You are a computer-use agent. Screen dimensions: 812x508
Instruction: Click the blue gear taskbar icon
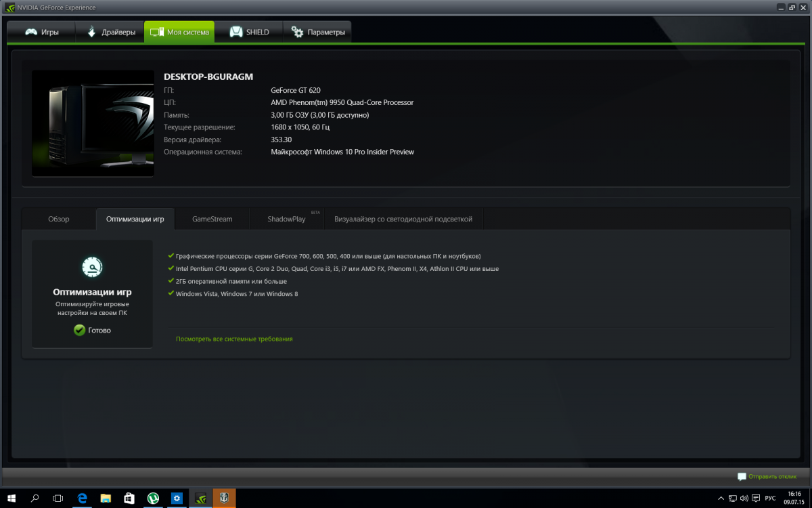[177, 498]
